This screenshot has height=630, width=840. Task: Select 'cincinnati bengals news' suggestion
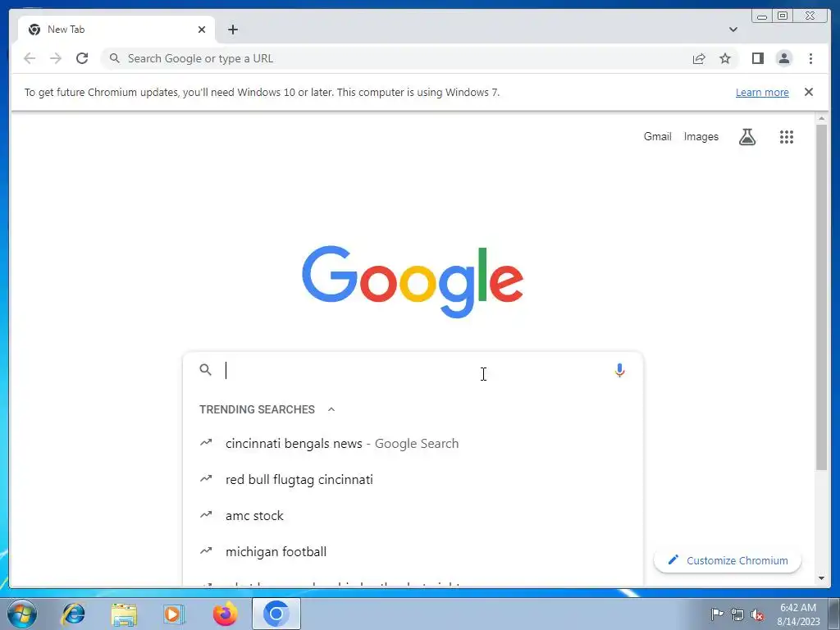point(413,444)
